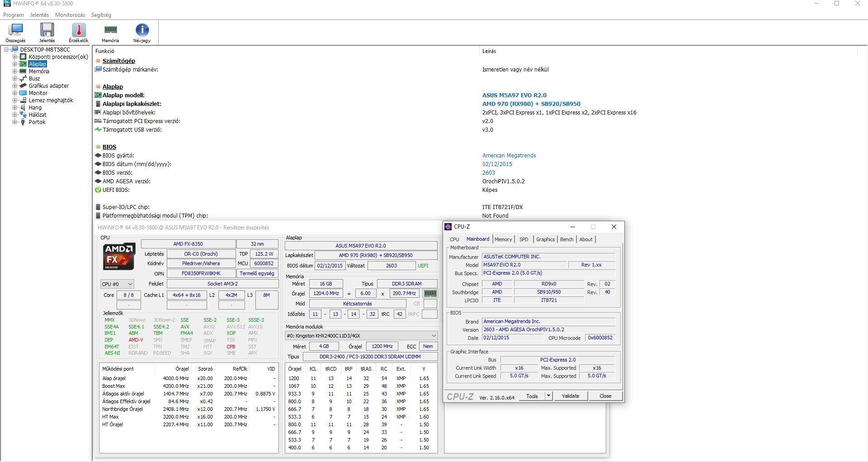
Task: Click the CPU-Z Manufacturer ASUSTeK field
Action: pyautogui.click(x=549, y=257)
